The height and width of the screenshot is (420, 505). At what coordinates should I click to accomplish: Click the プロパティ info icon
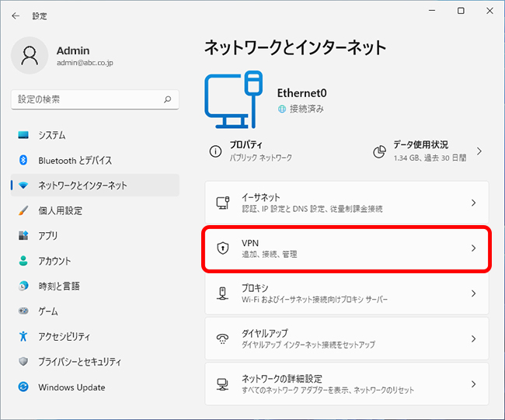(215, 151)
